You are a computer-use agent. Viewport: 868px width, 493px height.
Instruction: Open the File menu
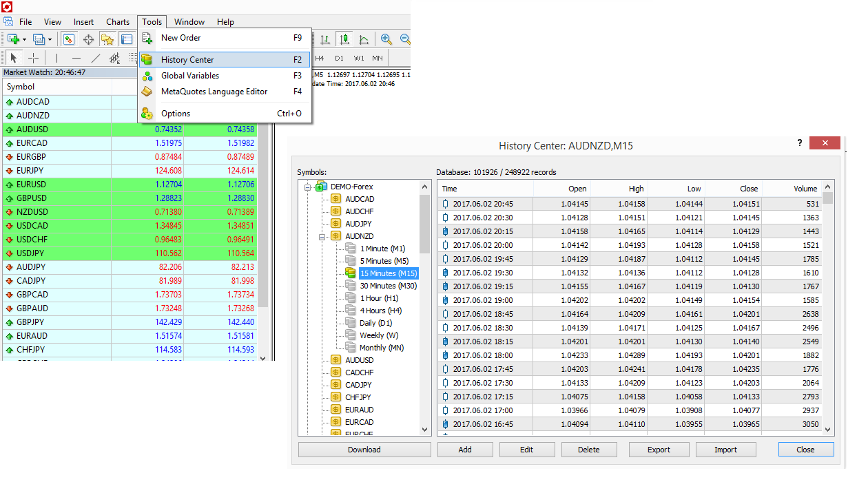(25, 22)
